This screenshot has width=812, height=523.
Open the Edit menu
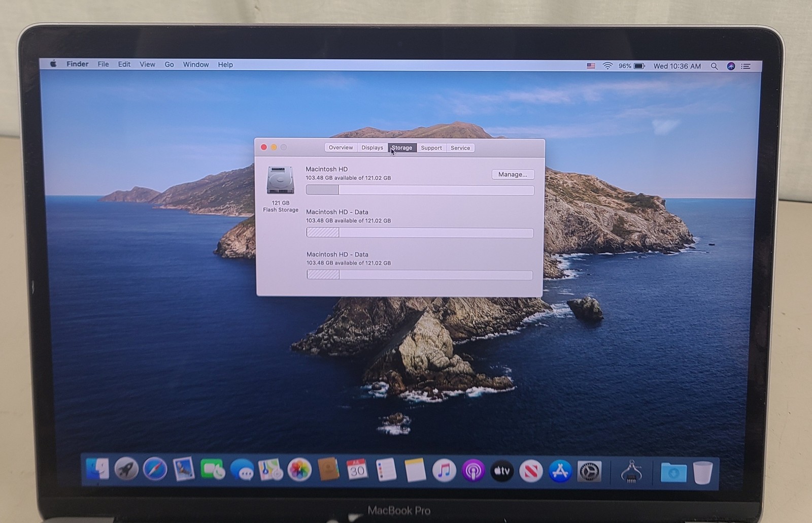coord(124,64)
